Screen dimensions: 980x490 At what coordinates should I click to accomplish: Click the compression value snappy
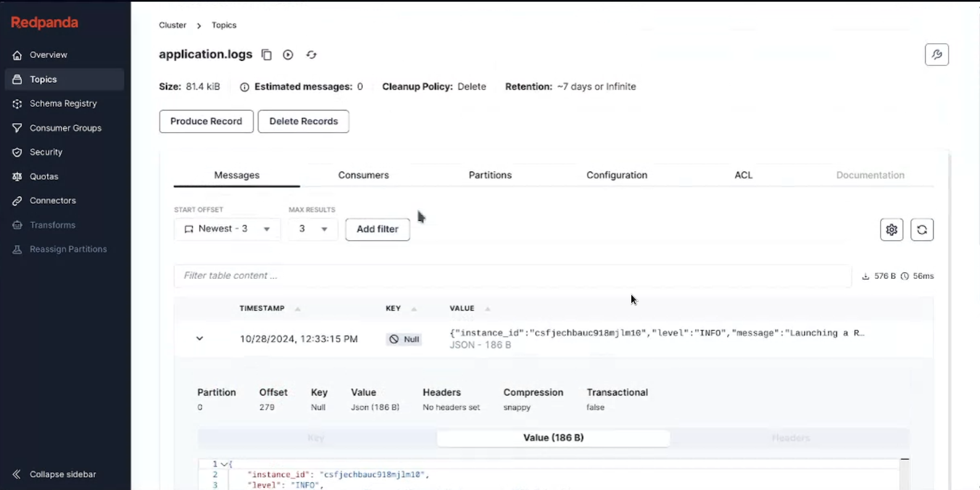click(517, 407)
